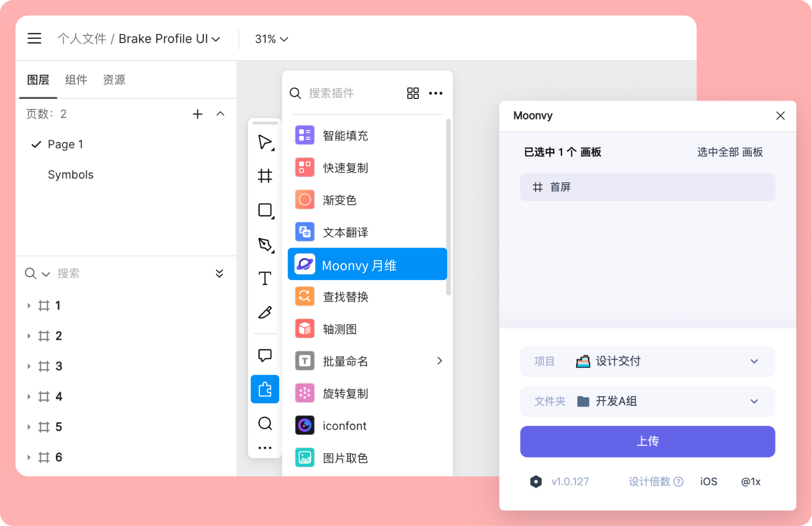Viewport: 812px width, 526px height.
Task: Toggle the Plugins toolbar button
Action: click(265, 390)
